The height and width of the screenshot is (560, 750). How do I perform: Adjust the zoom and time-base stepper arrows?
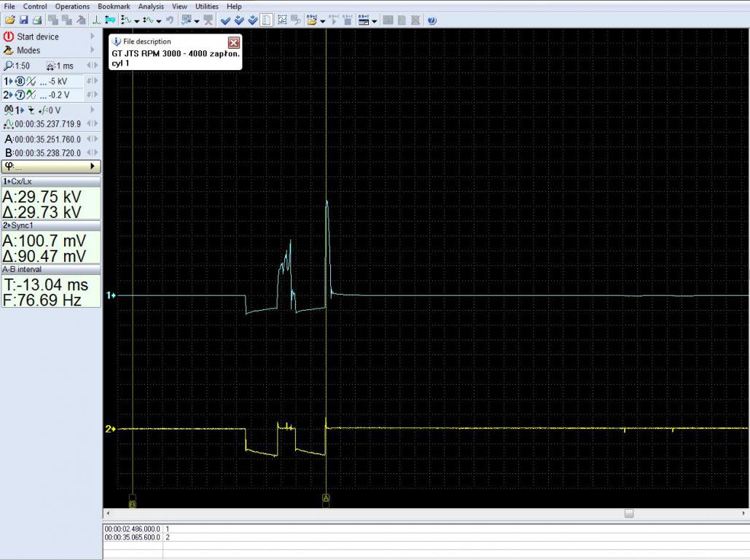pyautogui.click(x=93, y=66)
